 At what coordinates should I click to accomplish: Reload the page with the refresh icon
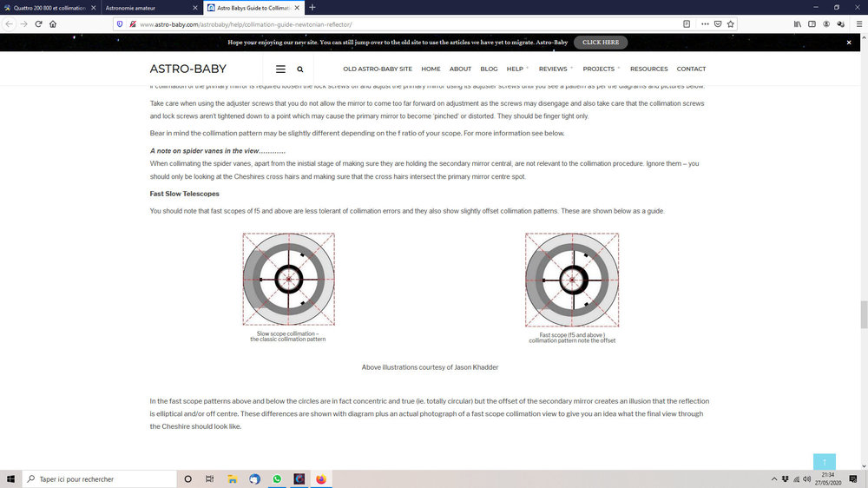tap(38, 23)
